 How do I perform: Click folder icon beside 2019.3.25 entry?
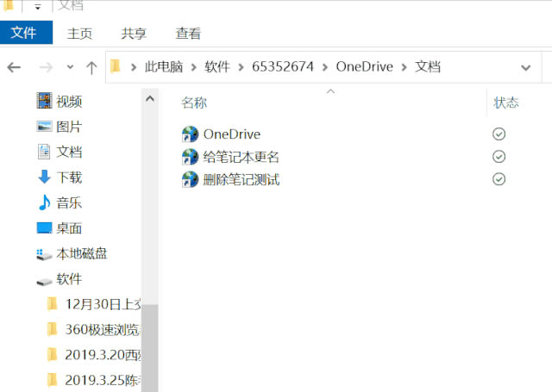click(x=52, y=380)
